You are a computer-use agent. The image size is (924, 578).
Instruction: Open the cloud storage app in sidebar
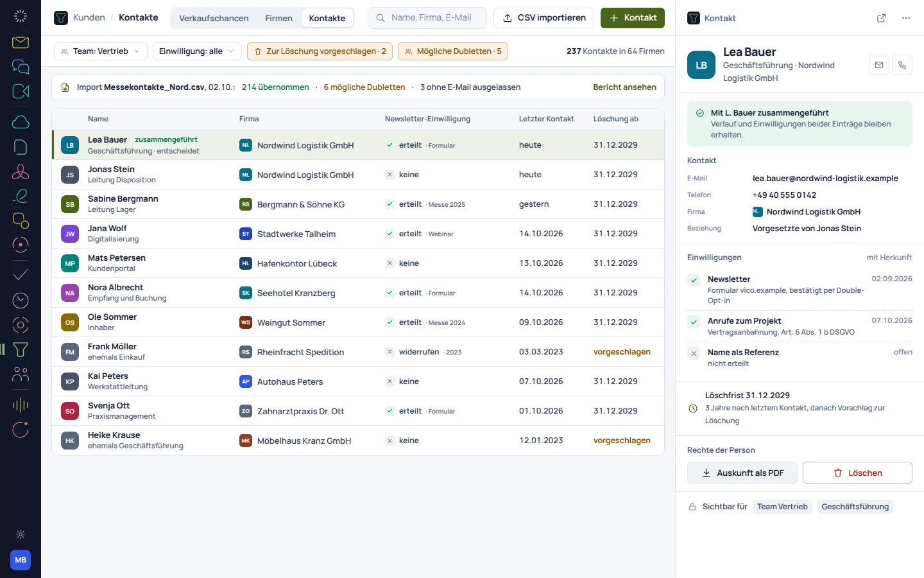(21, 122)
